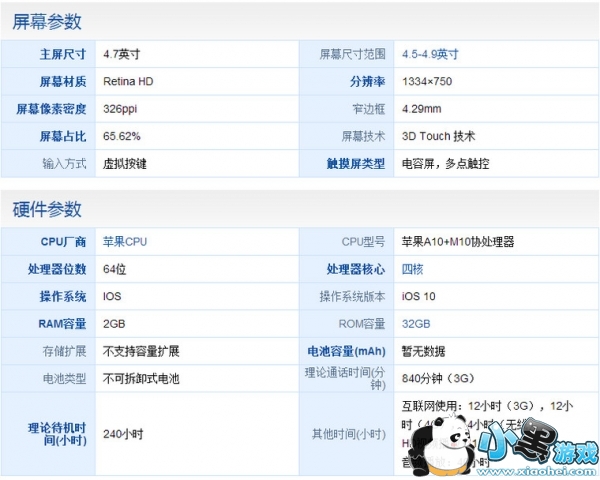Select the iOS 10 version value

(x=419, y=297)
